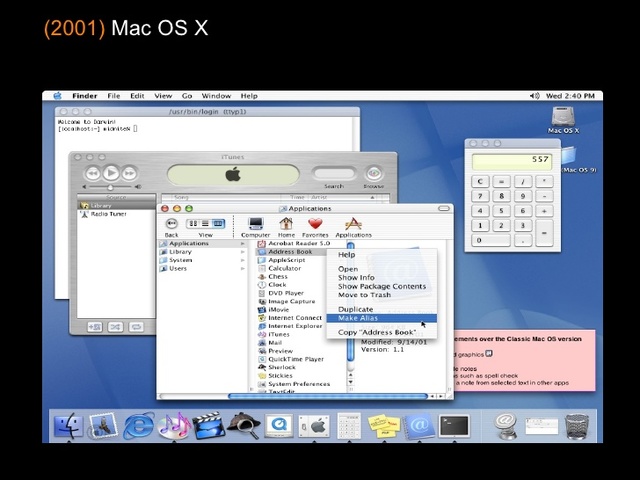Choose Move to Trash
This screenshot has width=640, height=480.
coord(382,295)
